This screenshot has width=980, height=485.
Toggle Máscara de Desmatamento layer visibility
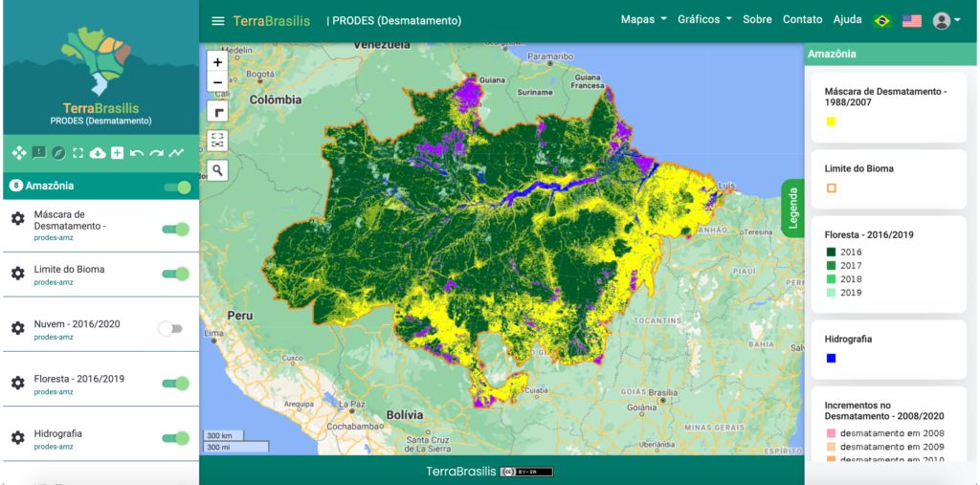pos(176,230)
